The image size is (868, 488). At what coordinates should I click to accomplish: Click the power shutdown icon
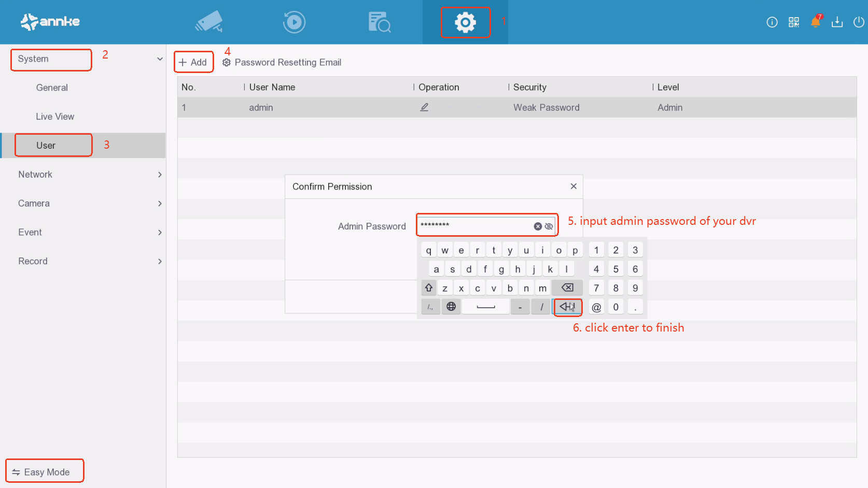[859, 22]
